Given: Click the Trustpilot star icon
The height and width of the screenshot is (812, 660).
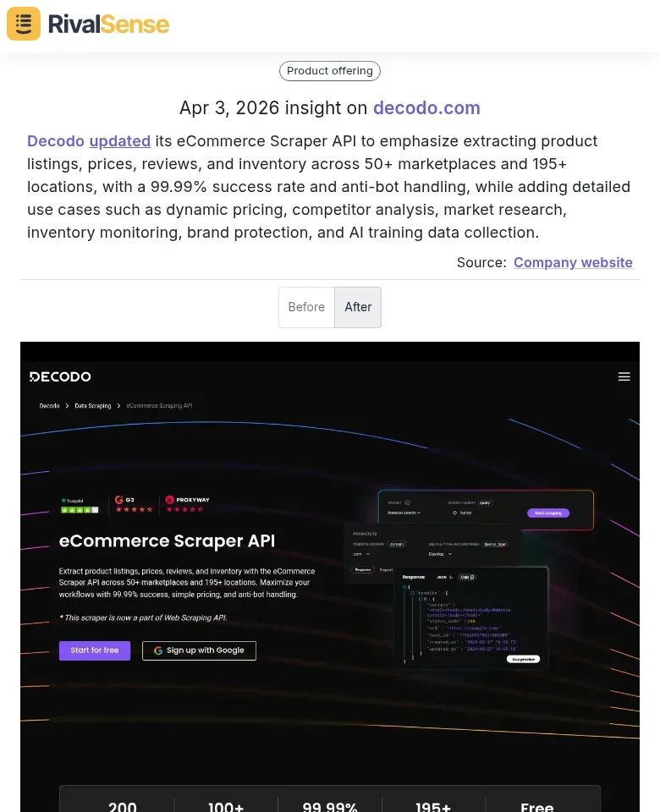Looking at the screenshot, I should click(x=63, y=500).
